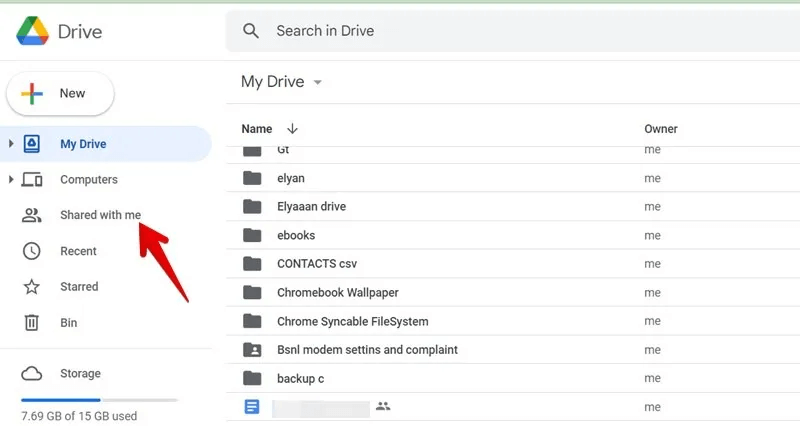Image resolution: width=800 pixels, height=426 pixels.
Task: Select the Chrome Syncable FileSystem name
Action: pyautogui.click(x=353, y=321)
